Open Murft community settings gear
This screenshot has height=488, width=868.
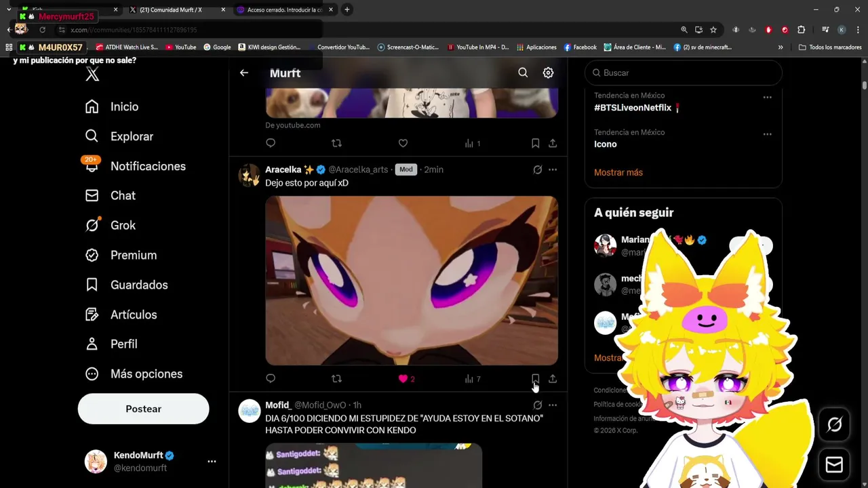(548, 73)
